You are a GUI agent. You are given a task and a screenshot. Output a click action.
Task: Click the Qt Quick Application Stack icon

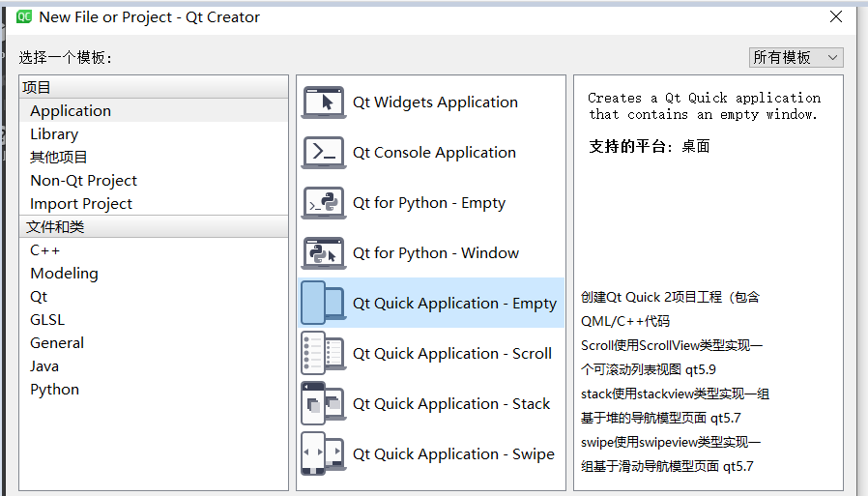coord(324,403)
